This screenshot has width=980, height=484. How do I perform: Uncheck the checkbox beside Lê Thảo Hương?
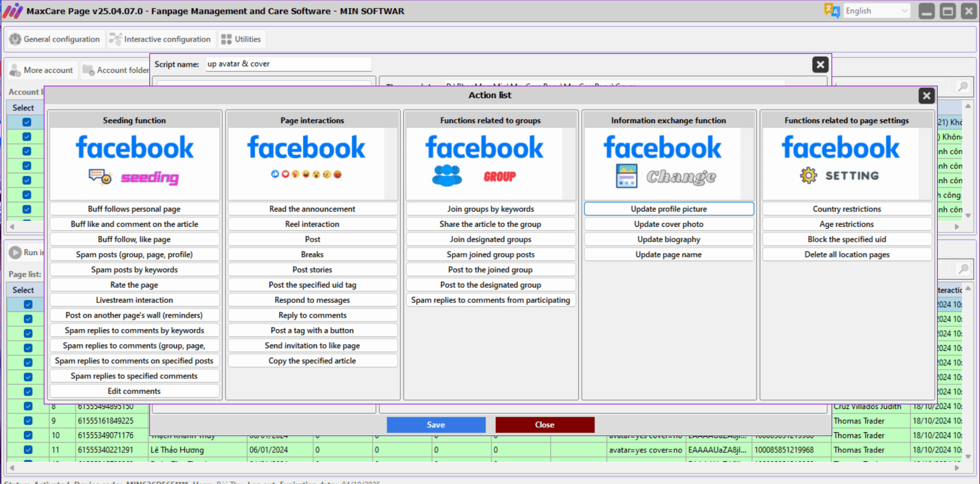coord(27,450)
